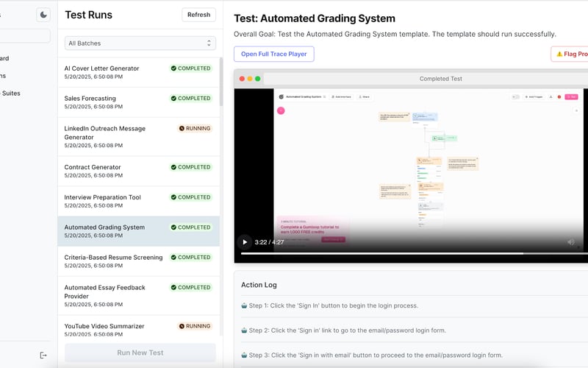588x368 pixels.
Task: Click the Test Runs heading
Action: (x=88, y=15)
